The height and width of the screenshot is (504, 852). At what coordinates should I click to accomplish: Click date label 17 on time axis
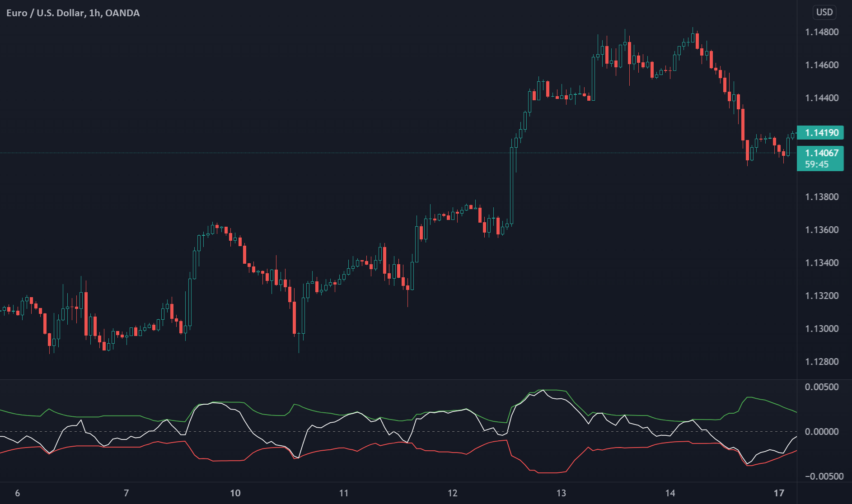pyautogui.click(x=779, y=493)
